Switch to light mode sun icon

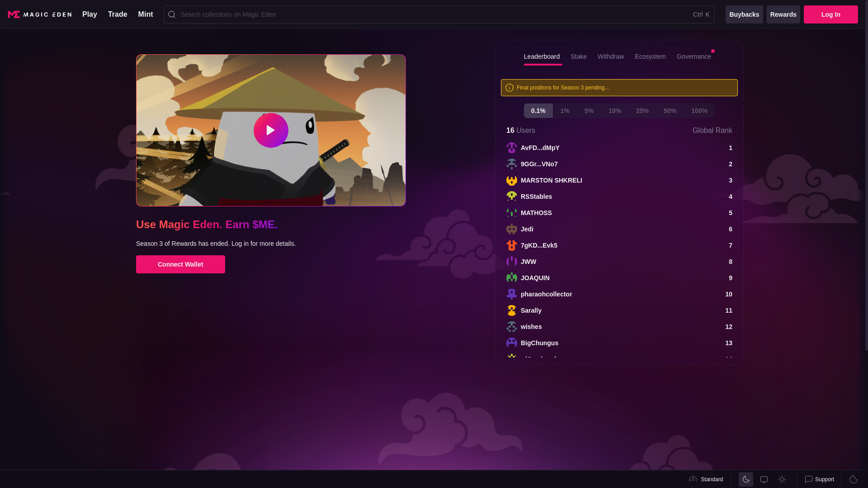782,479
